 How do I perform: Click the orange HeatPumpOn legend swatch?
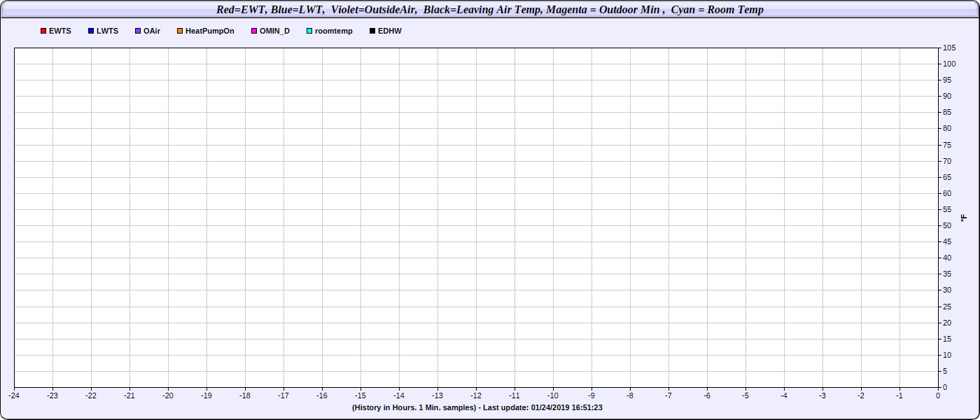(x=180, y=31)
